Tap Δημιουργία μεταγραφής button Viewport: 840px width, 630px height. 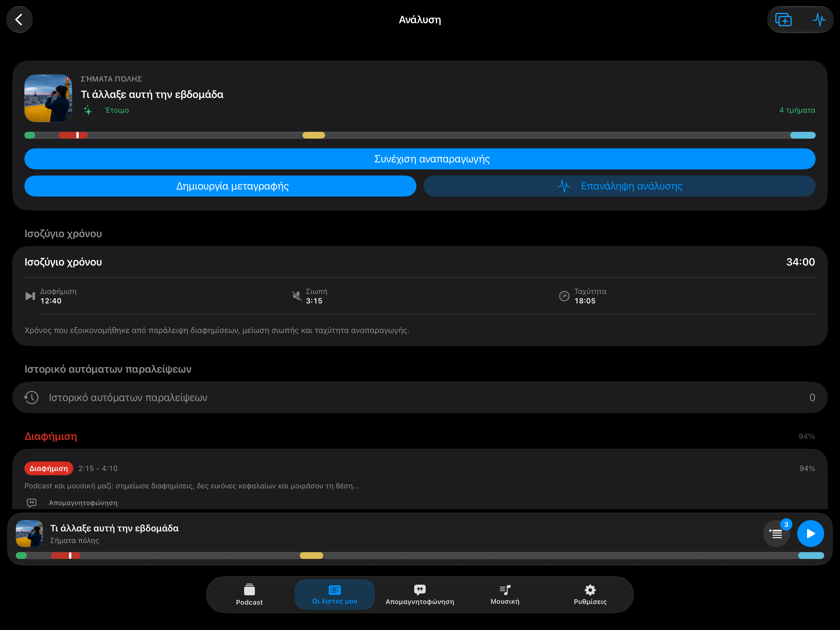pos(220,186)
